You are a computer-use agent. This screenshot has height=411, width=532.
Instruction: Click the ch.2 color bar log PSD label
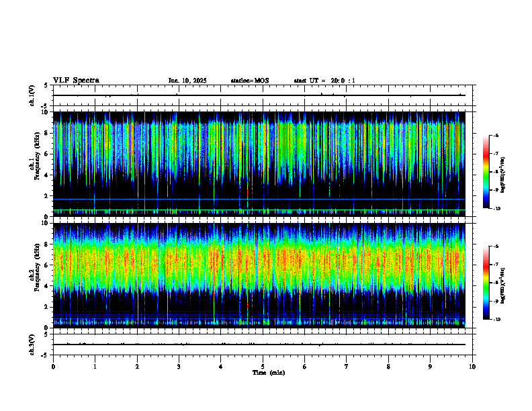point(502,285)
